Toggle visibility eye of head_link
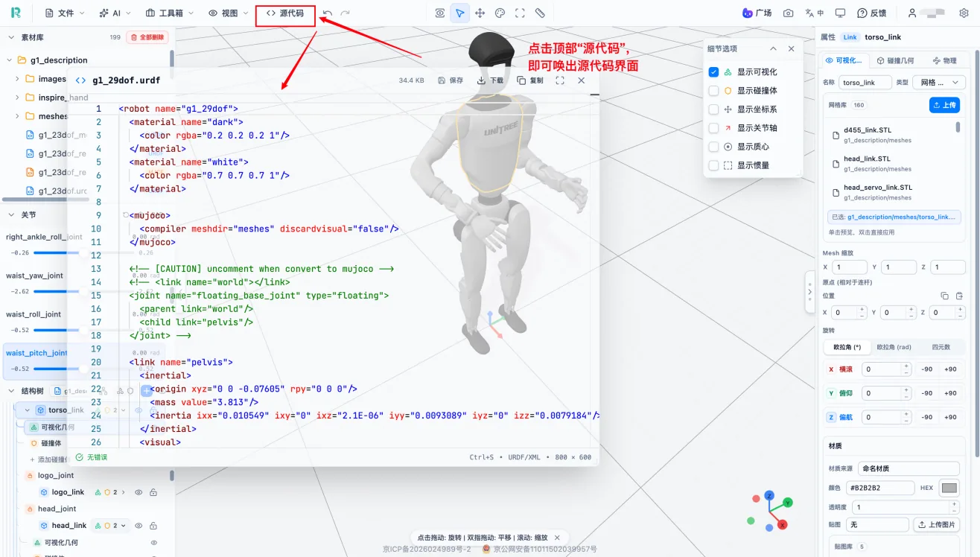Image resolution: width=980 pixels, height=557 pixels. point(139,526)
